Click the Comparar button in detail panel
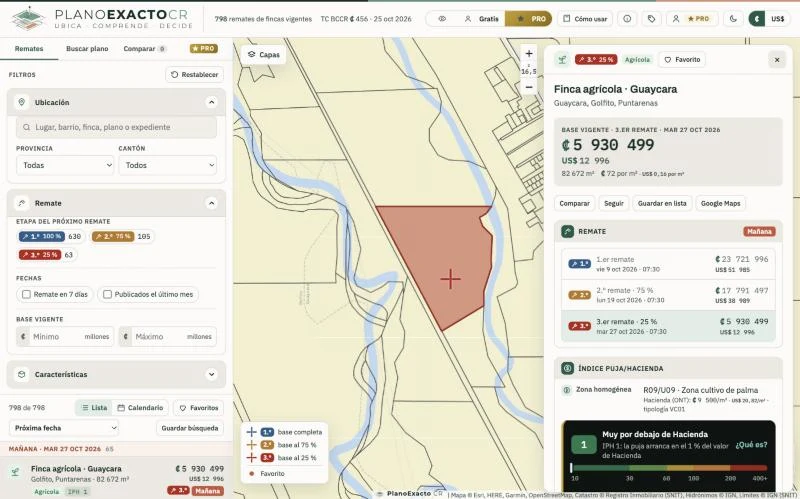 pyautogui.click(x=574, y=203)
